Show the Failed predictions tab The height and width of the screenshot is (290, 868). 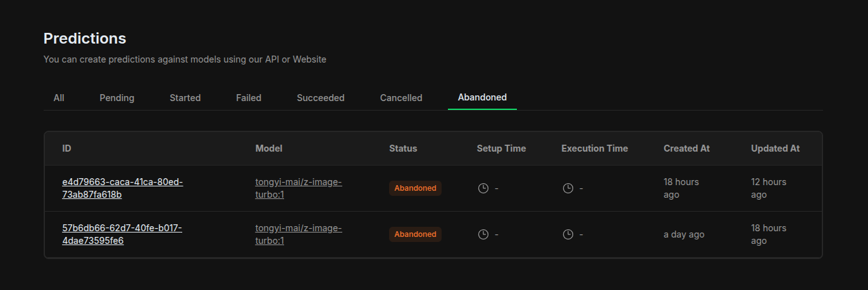(249, 98)
